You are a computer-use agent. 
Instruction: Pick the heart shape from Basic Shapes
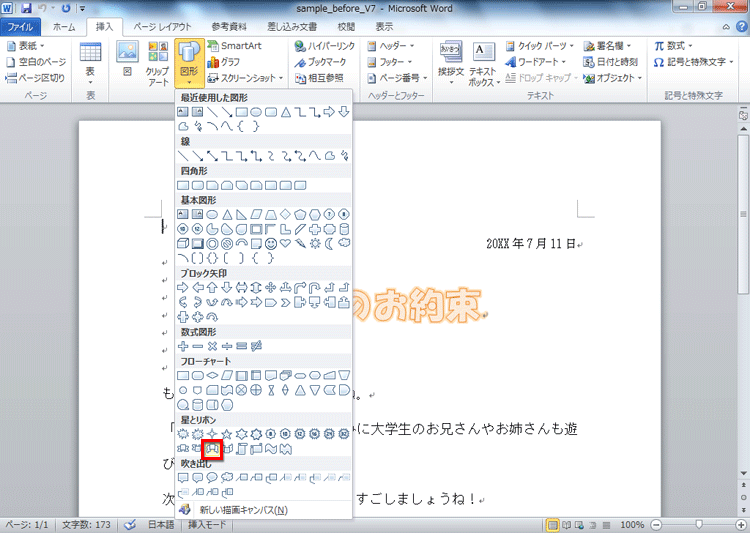pyautogui.click(x=286, y=244)
